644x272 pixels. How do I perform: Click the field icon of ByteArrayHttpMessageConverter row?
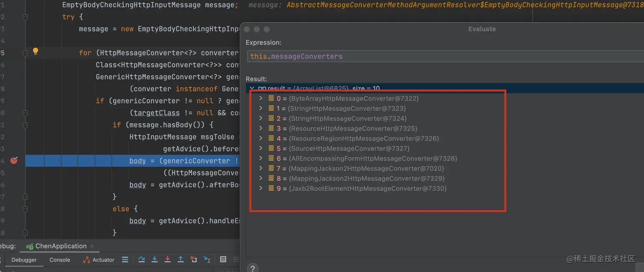coord(271,98)
